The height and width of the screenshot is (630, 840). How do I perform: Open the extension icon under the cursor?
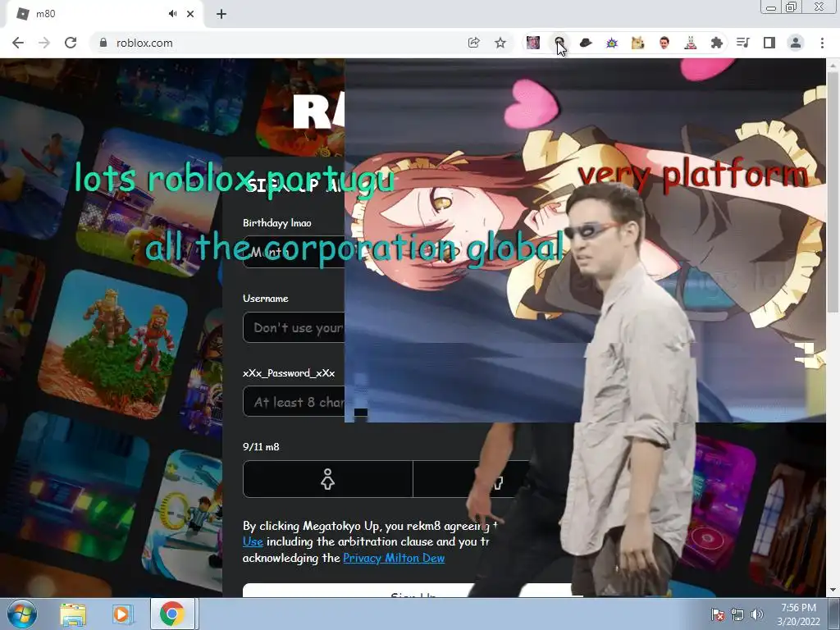(x=559, y=43)
